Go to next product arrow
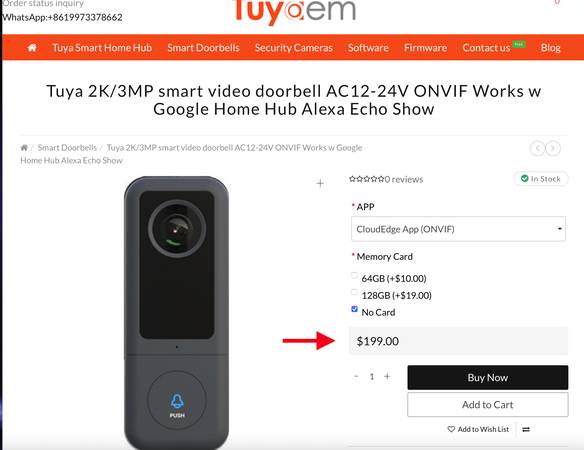 553,148
